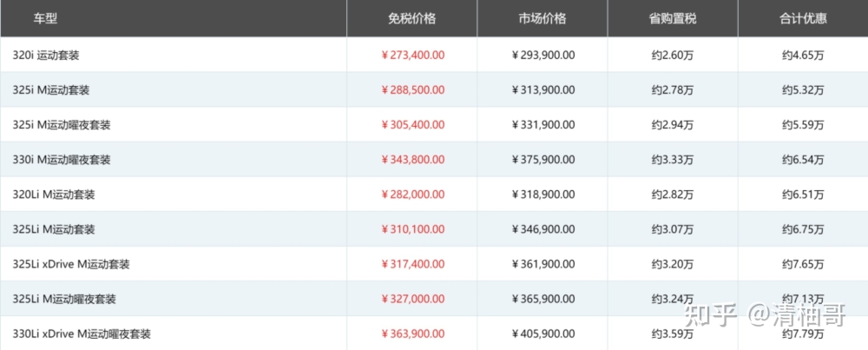The image size is (868, 350).
Task: Select the 320Li M运动套装 model name
Action: coord(54,195)
